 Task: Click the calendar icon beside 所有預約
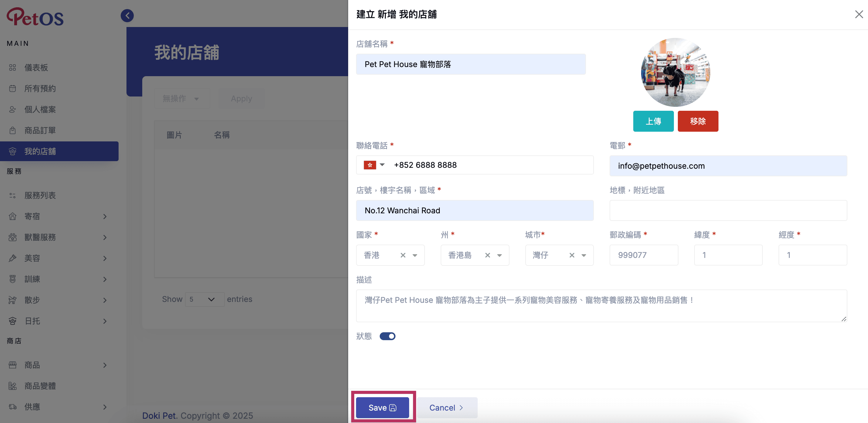(x=12, y=89)
